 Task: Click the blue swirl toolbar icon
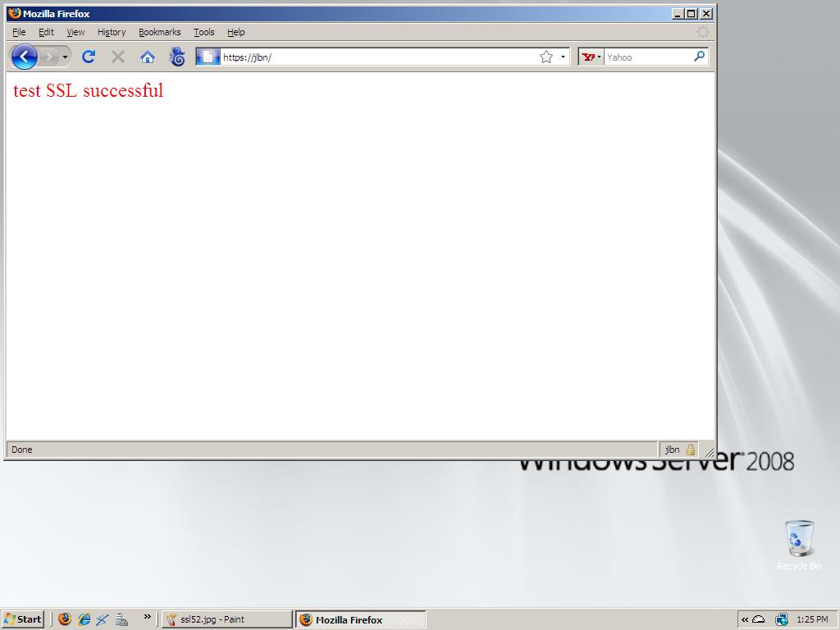(x=177, y=57)
